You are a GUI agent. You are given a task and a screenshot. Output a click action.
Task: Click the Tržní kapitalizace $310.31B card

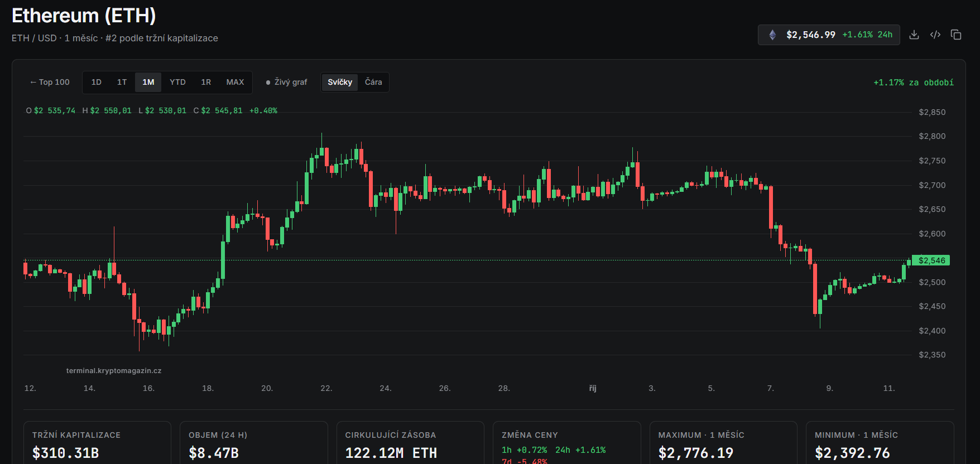point(97,443)
